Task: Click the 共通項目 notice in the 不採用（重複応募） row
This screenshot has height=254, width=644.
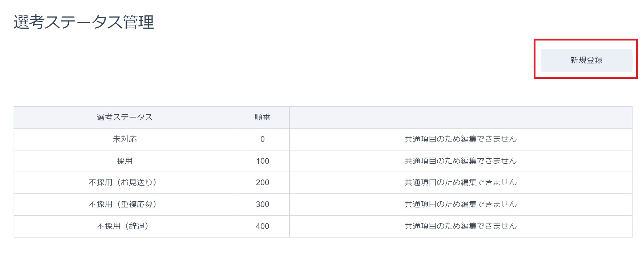Action: click(x=461, y=204)
